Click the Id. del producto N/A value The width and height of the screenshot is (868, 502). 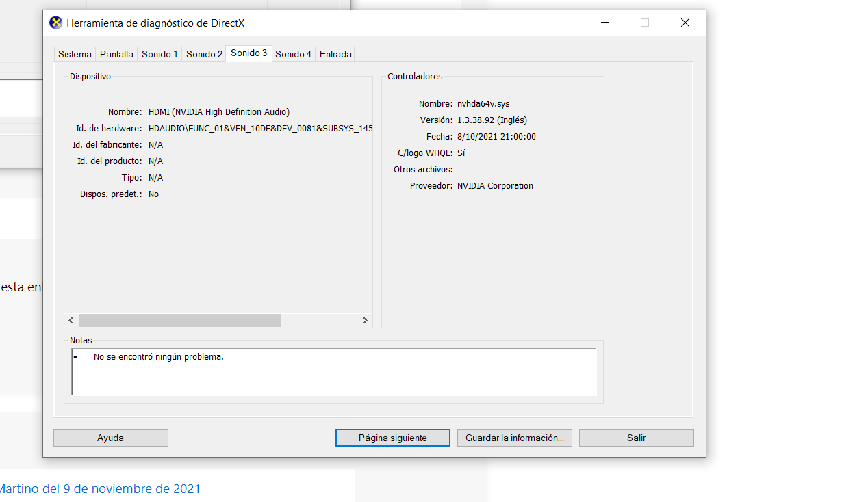(x=155, y=161)
